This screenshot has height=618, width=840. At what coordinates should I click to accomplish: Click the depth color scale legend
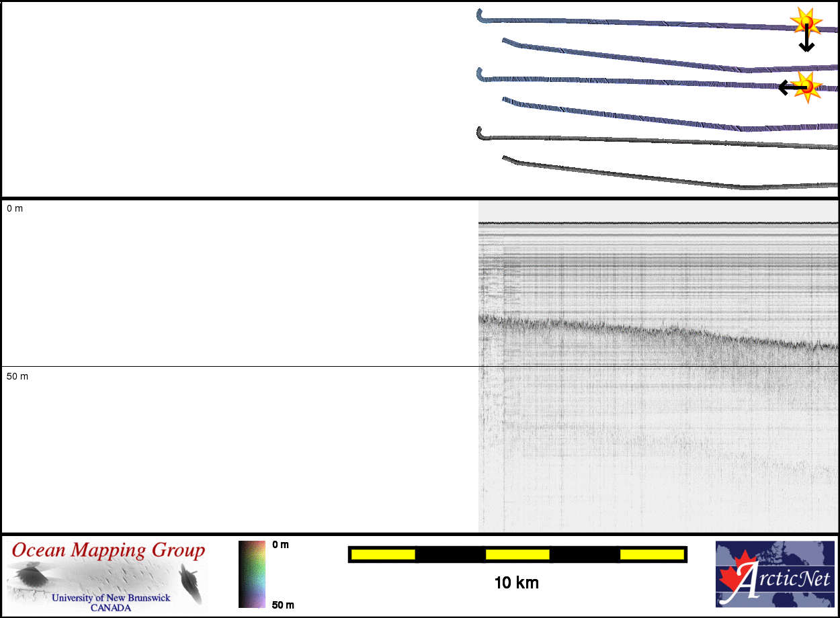[252, 574]
